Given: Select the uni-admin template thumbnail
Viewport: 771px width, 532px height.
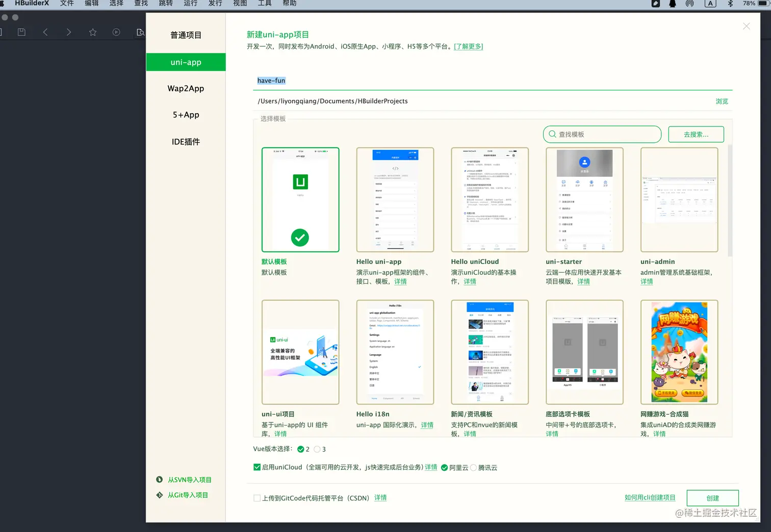Looking at the screenshot, I should coord(679,200).
